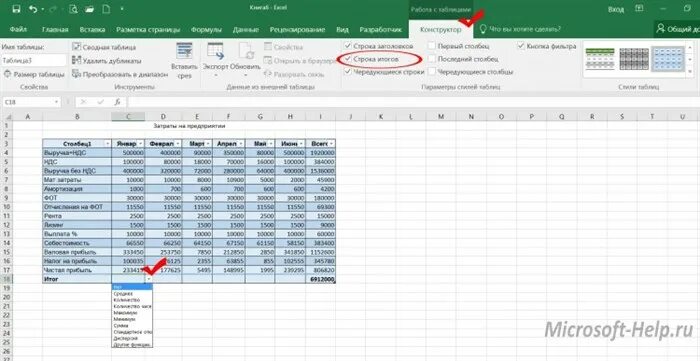The height and width of the screenshot is (361, 700).
Task: Choose Другие функции from totals list
Action: 132,344
